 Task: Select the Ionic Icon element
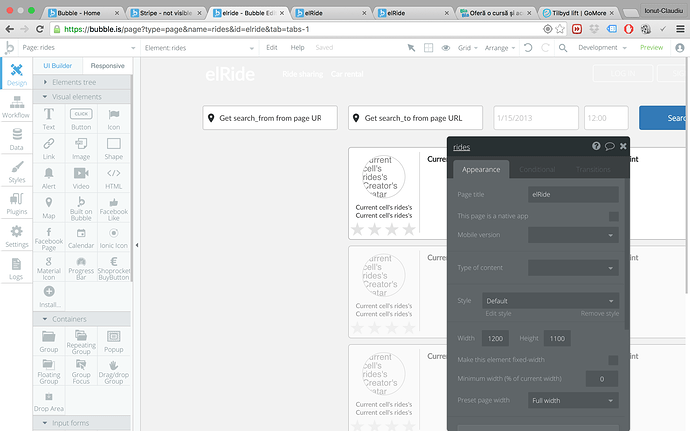pyautogui.click(x=114, y=238)
